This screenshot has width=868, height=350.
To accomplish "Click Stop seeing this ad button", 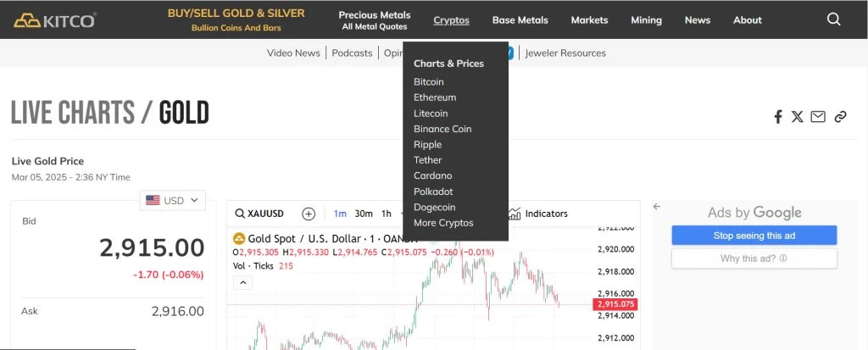I will pyautogui.click(x=754, y=236).
